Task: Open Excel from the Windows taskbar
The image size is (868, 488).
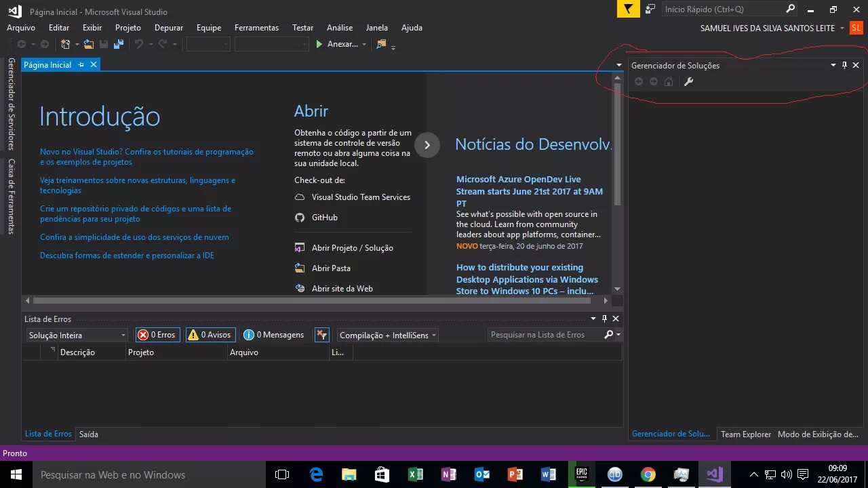Action: [415, 474]
